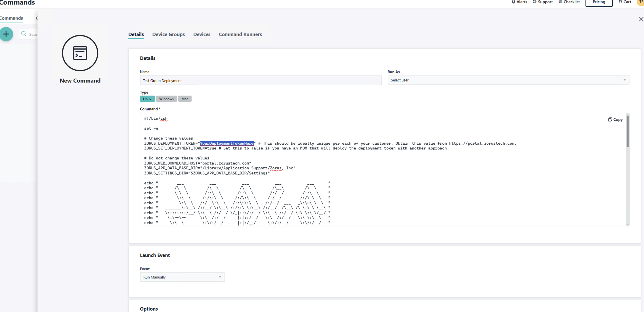Open the Event Run Manually dropdown
Viewport: 644px width, 312px height.
pyautogui.click(x=182, y=277)
